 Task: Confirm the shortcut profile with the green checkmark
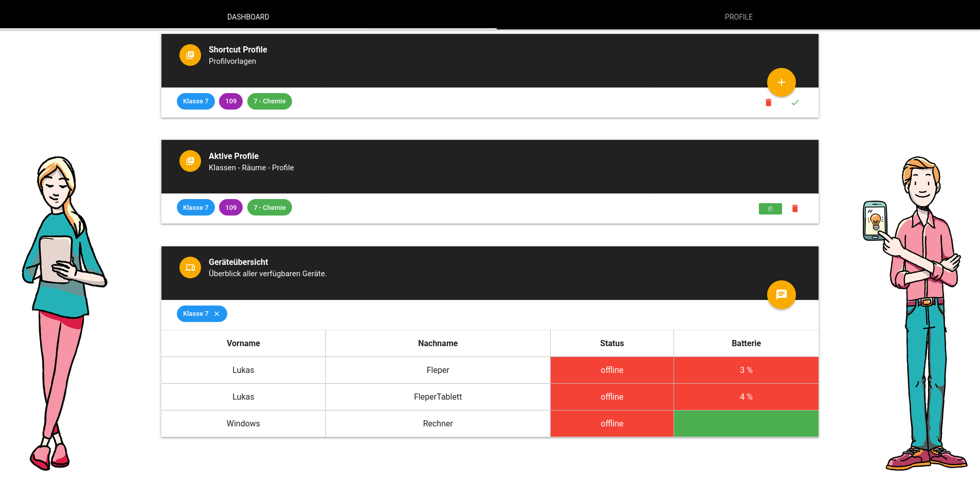click(x=795, y=102)
